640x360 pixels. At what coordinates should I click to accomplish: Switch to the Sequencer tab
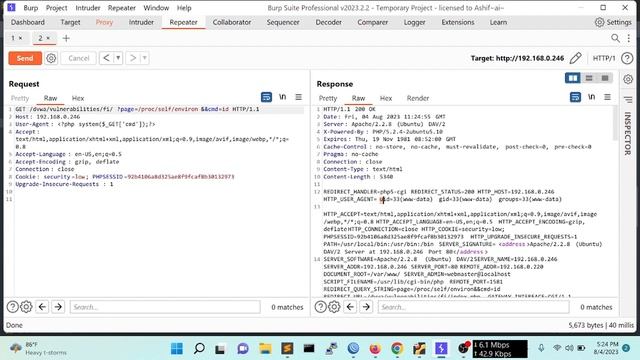283,22
